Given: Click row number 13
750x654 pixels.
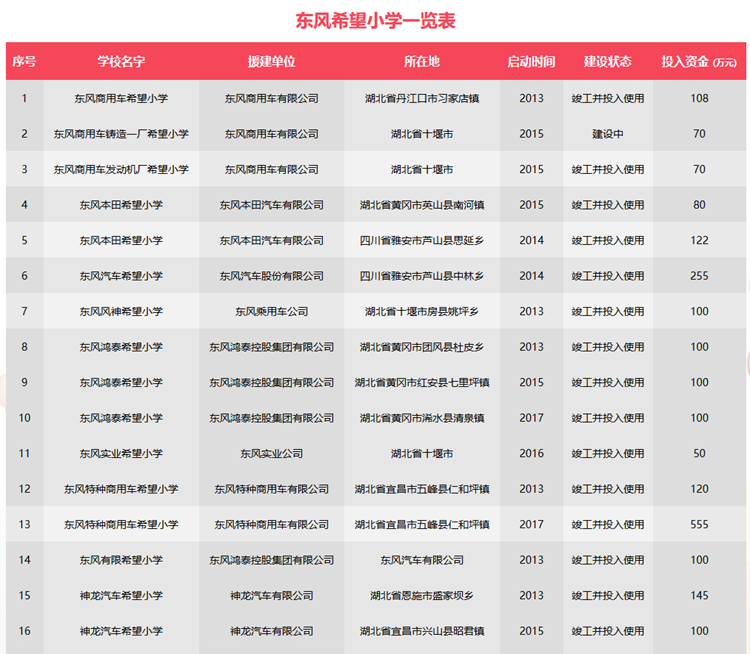Looking at the screenshot, I should pyautogui.click(x=24, y=525).
